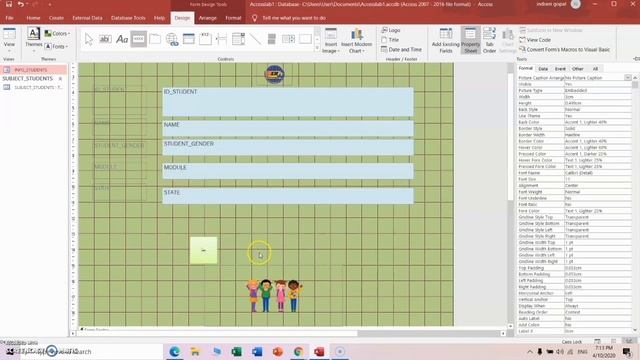Switch to the Arrange ribbon tab
640x360 pixels.
click(x=207, y=18)
